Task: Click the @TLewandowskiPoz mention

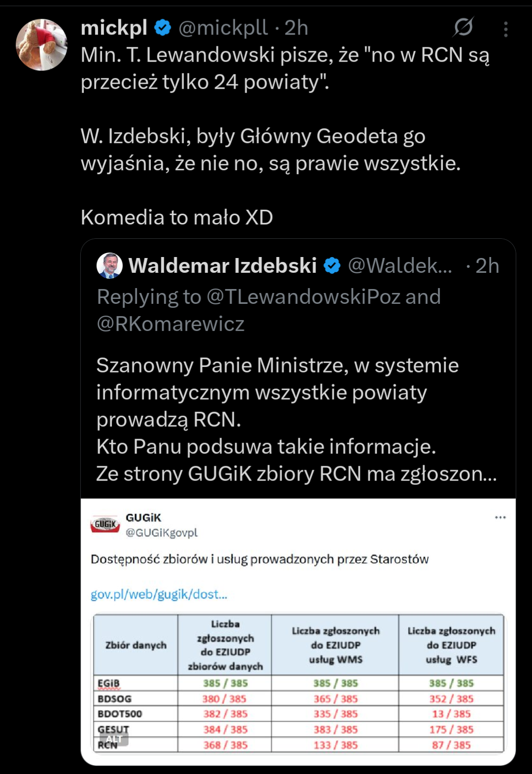Action: 303,297
